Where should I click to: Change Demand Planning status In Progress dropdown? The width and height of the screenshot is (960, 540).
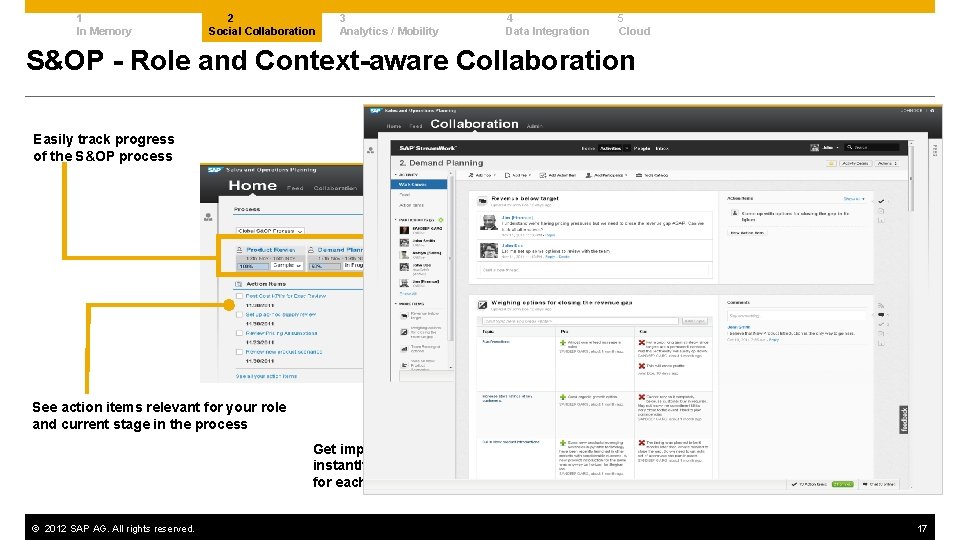pyautogui.click(x=353, y=266)
